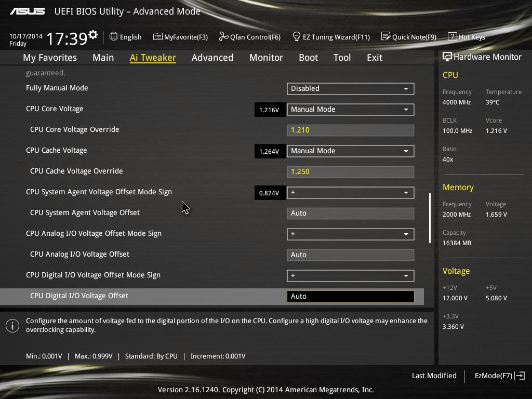The width and height of the screenshot is (532, 399).
Task: Click the gear icon beside the clock
Action: click(93, 35)
